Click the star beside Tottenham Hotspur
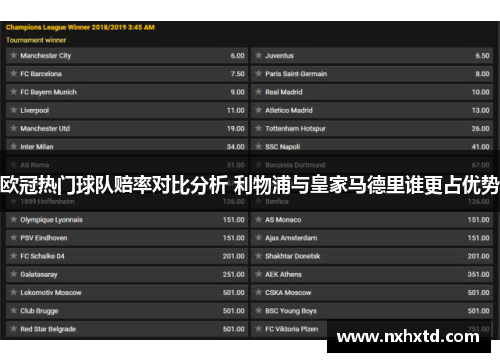Screen dimensions: 500x362 click(x=258, y=128)
